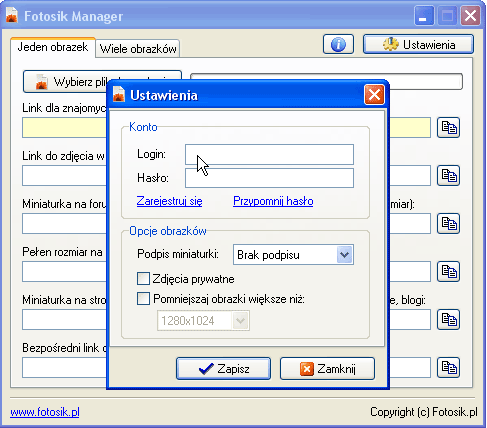Click Fotosik Manager title bar app icon

tap(12, 16)
